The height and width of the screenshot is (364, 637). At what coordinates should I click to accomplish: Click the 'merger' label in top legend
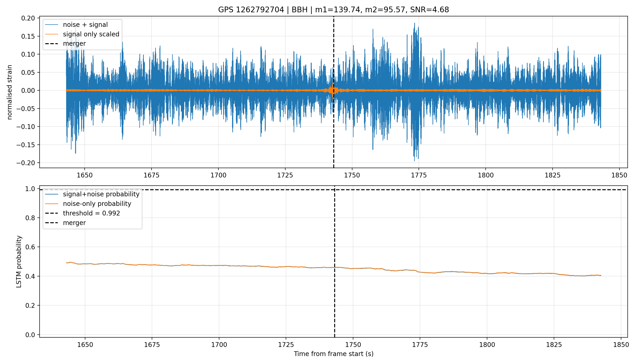point(74,44)
